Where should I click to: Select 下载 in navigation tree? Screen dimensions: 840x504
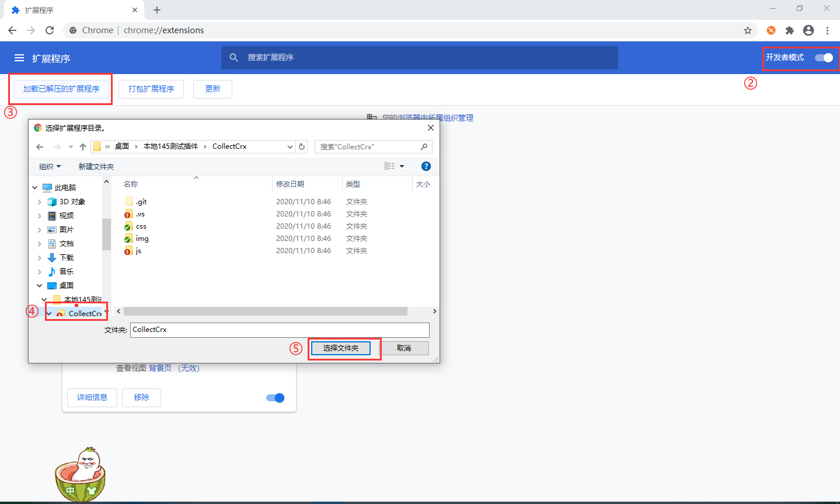pyautogui.click(x=66, y=258)
